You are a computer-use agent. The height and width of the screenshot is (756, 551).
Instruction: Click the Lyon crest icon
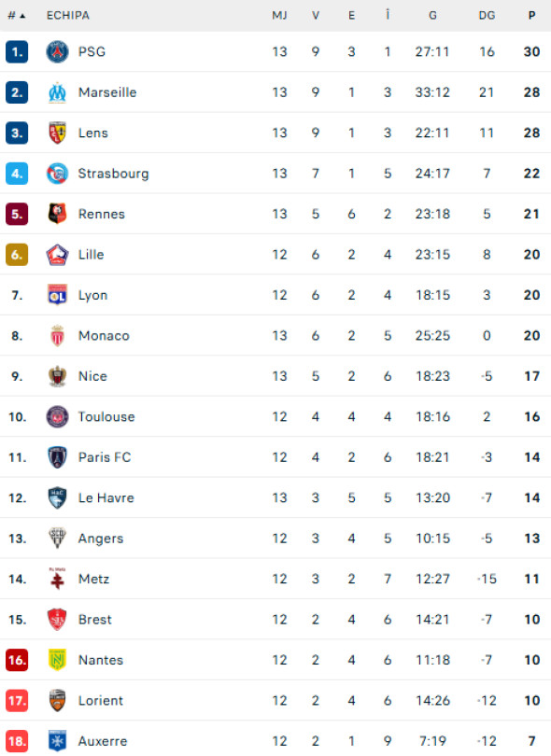pos(56,295)
